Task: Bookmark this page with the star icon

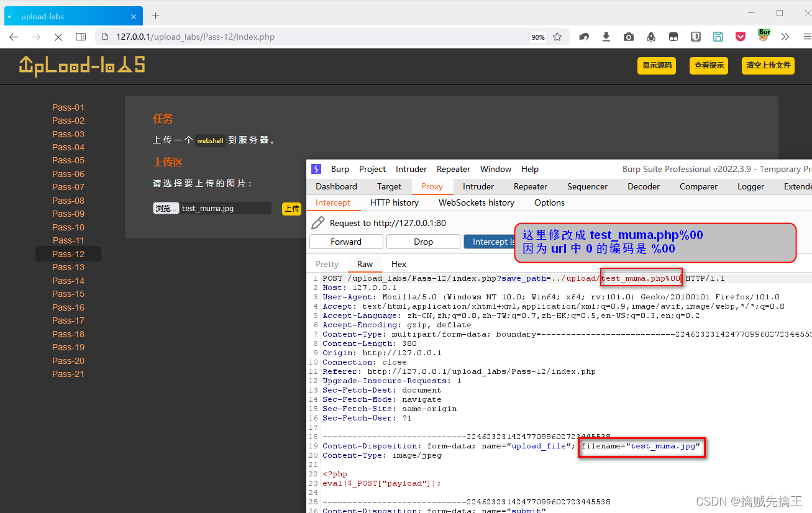Action: click(x=557, y=37)
